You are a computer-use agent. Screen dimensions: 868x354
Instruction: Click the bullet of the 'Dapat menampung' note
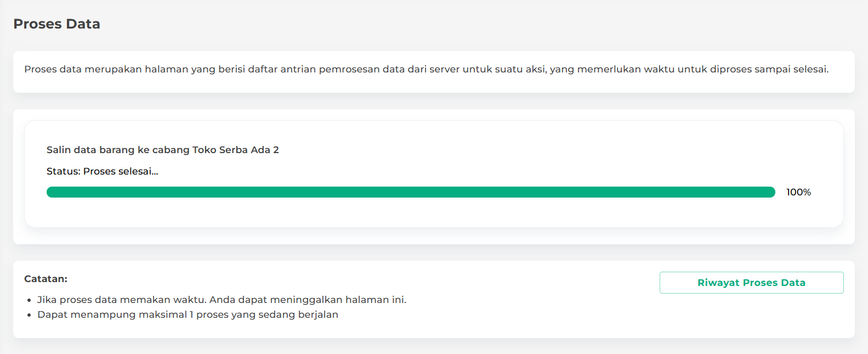click(29, 315)
